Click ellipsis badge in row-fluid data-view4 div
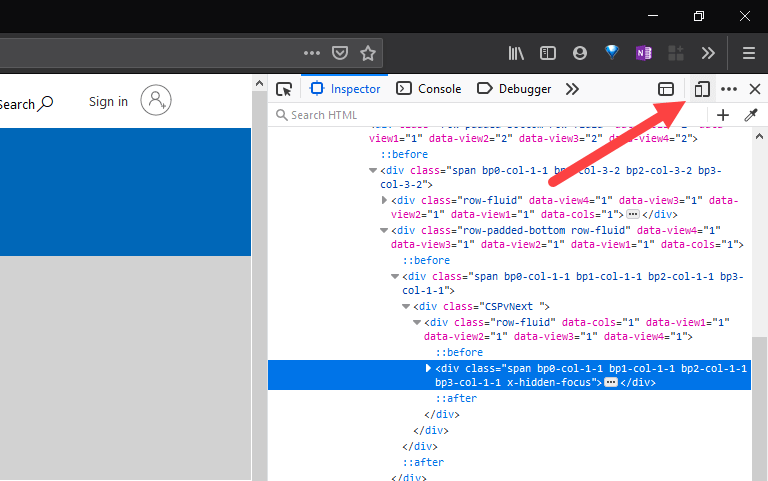The height and width of the screenshot is (481, 768). [633, 214]
